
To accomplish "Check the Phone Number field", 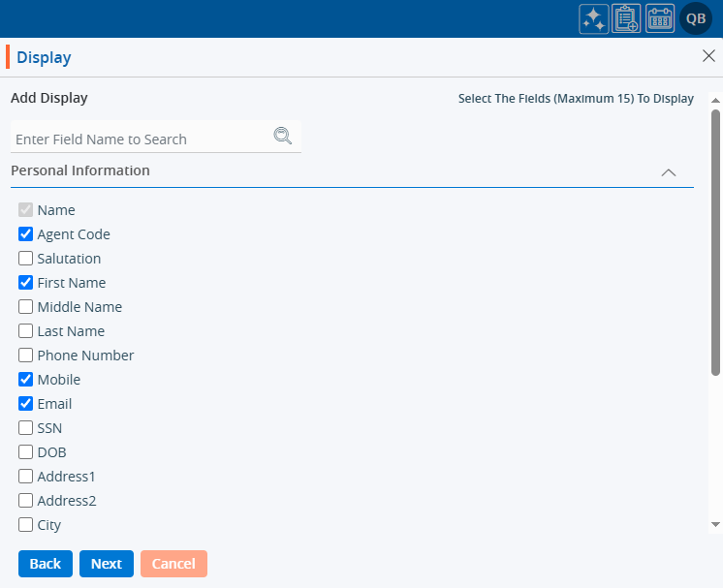I will (26, 356).
